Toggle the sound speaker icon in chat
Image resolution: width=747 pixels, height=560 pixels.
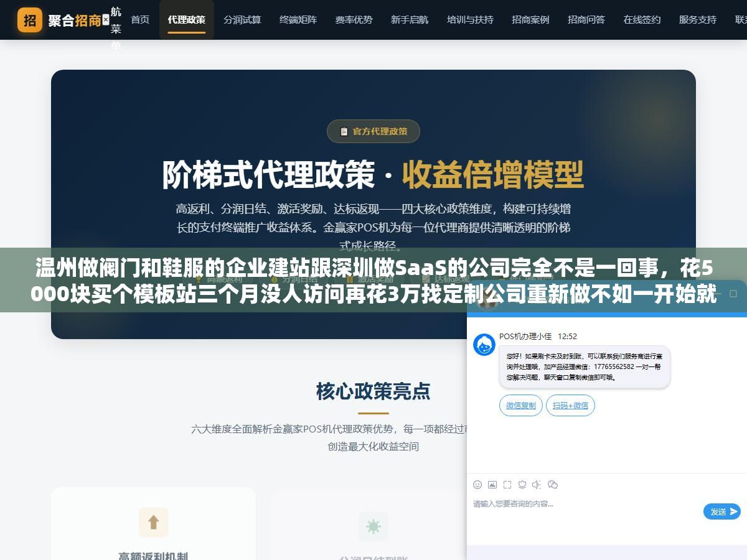[537, 485]
